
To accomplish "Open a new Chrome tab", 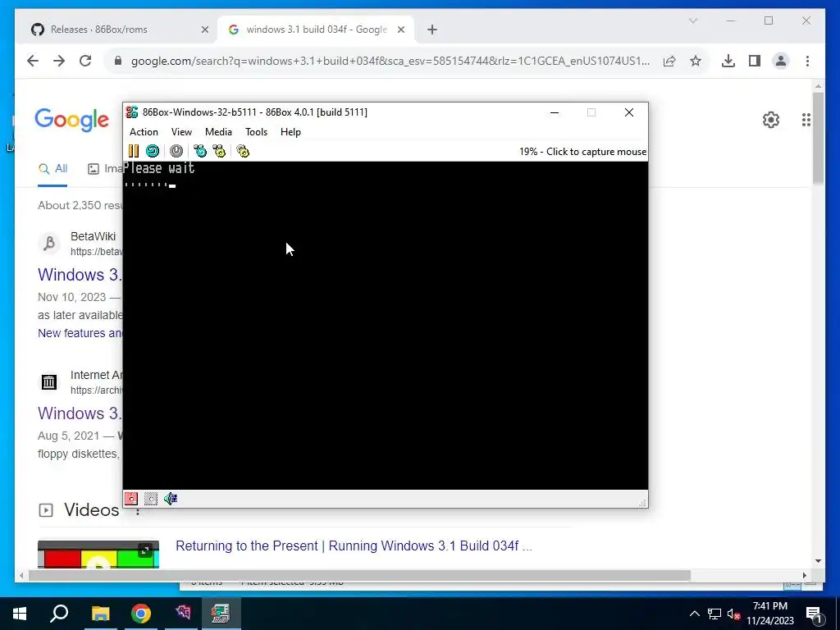I will (x=432, y=30).
